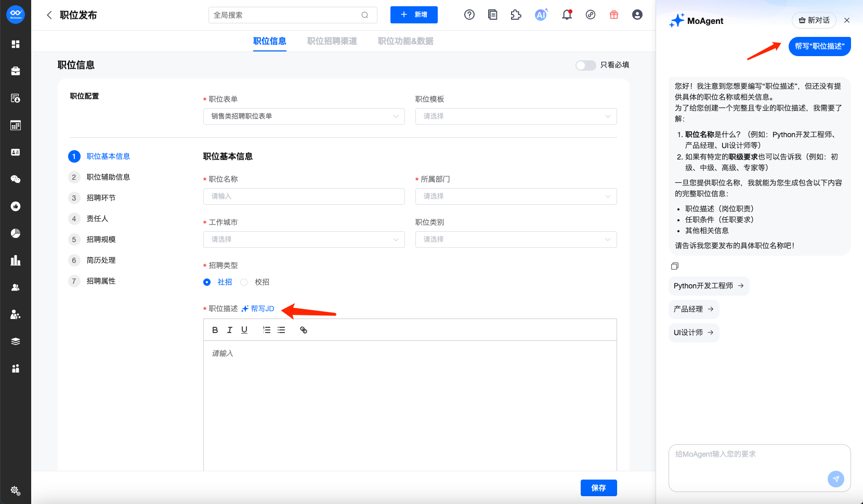Viewport: 863px width, 504px height.
Task: Open the 所属部门 dropdown
Action: (516, 196)
